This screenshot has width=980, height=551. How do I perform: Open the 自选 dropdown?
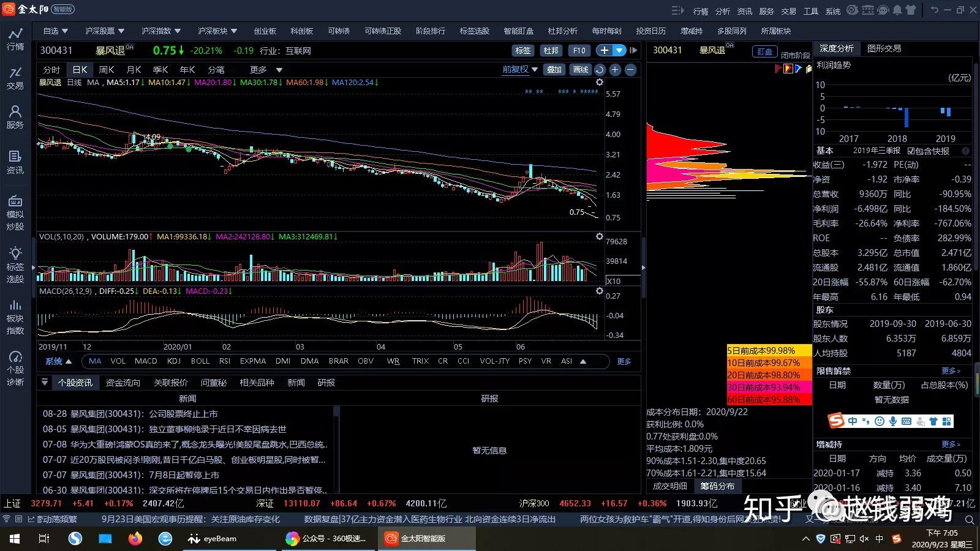click(x=55, y=31)
